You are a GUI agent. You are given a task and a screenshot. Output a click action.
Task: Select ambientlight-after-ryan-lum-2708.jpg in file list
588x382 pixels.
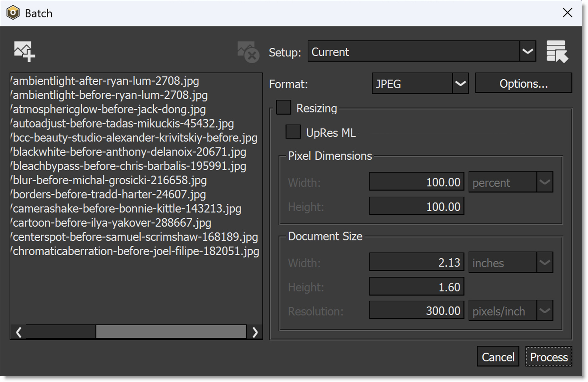pos(106,81)
